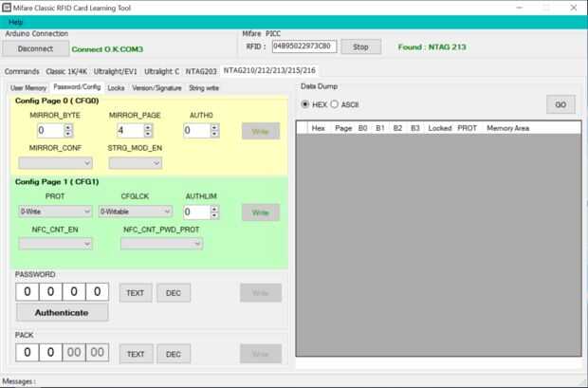Open the Locks sub-tab

116,88
